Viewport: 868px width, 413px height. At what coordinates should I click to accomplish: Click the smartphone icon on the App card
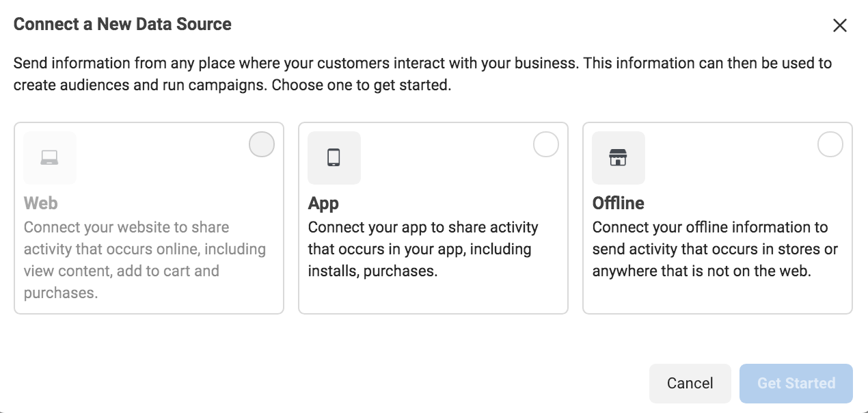tap(334, 157)
